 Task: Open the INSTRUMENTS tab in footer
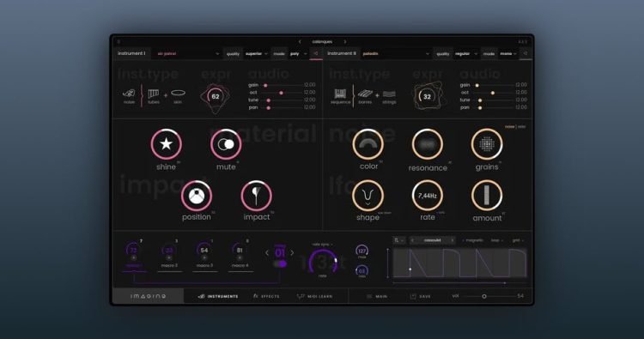218,296
